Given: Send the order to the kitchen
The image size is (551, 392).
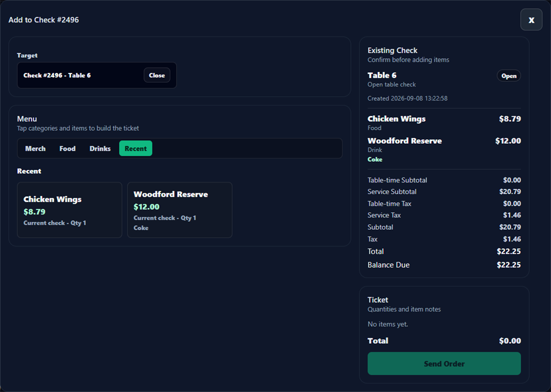Looking at the screenshot, I should coord(444,363).
